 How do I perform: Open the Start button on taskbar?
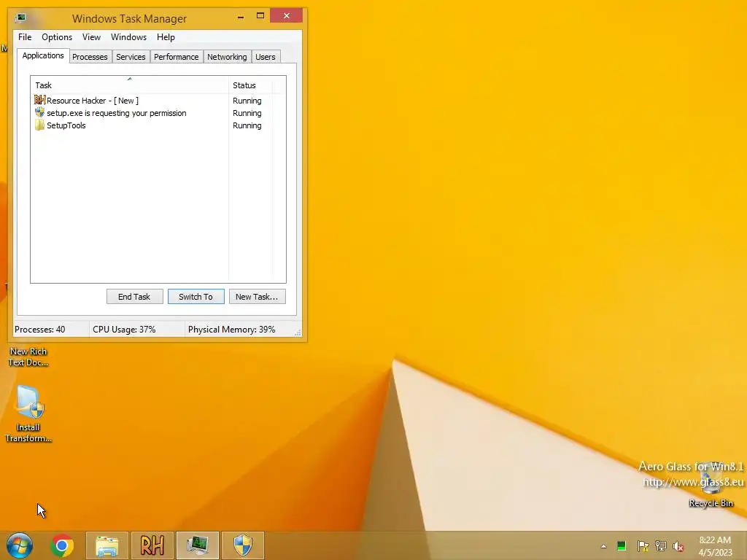tap(20, 545)
